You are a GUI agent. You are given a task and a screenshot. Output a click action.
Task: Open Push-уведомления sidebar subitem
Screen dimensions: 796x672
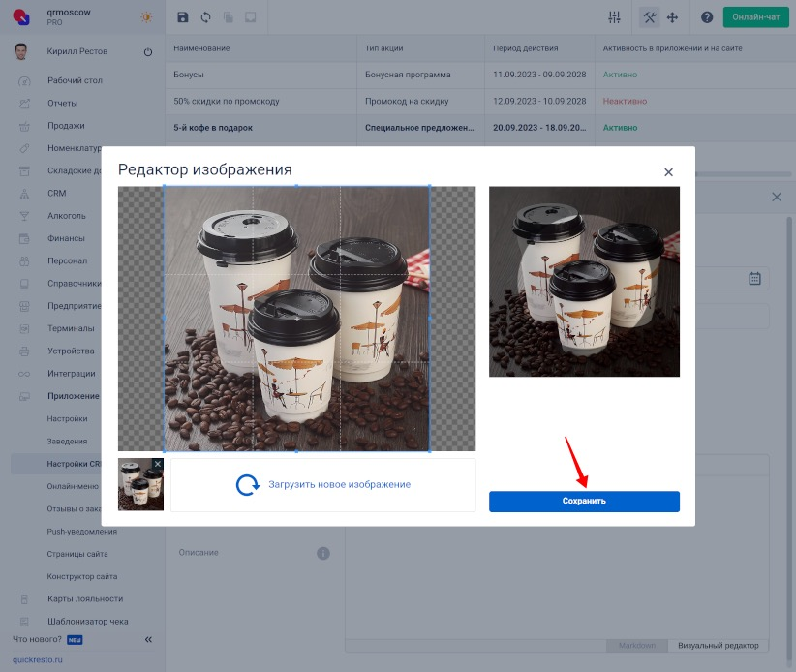click(x=81, y=532)
